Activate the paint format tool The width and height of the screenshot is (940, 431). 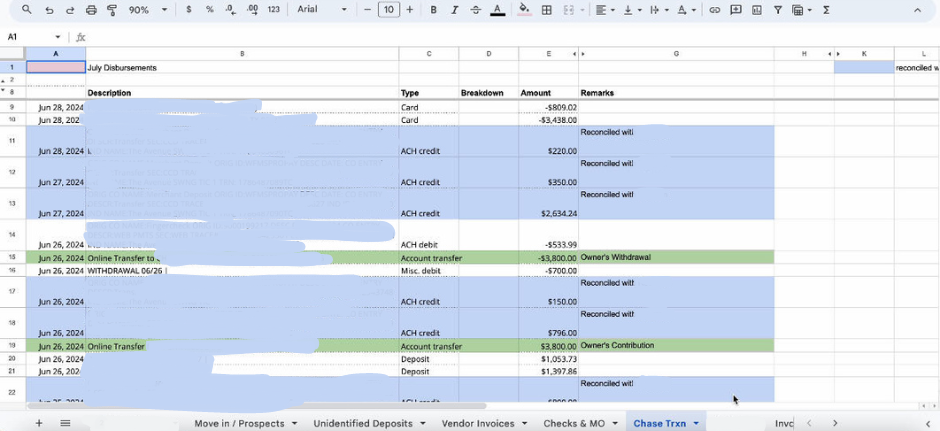click(x=112, y=10)
